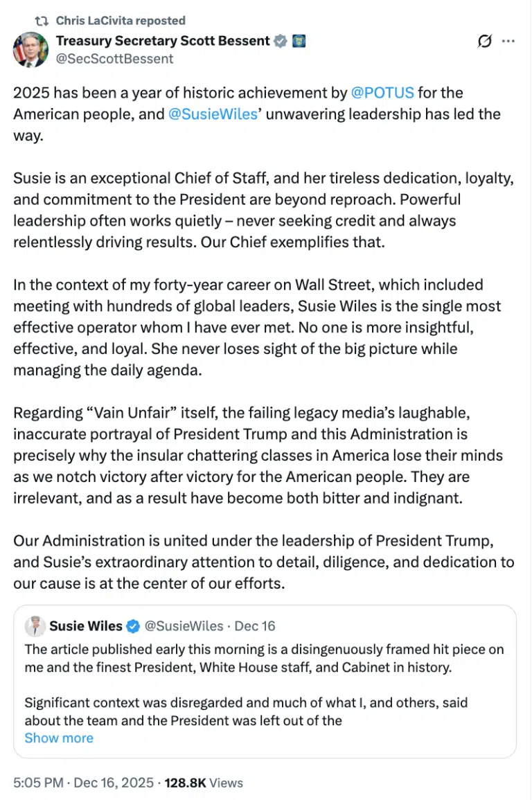The width and height of the screenshot is (532, 800).
Task: Click Susie Wiles' avatar in the quoted post
Action: pos(35,626)
